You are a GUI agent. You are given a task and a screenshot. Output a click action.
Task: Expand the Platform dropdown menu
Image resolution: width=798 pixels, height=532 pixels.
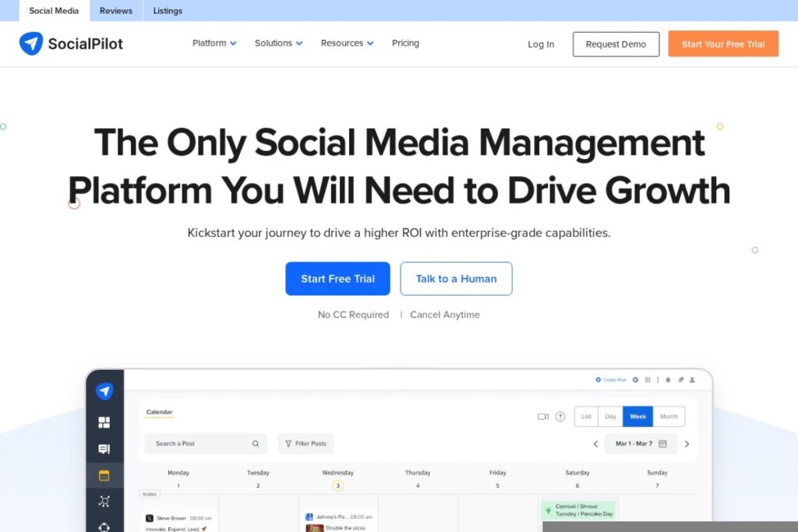click(x=214, y=44)
